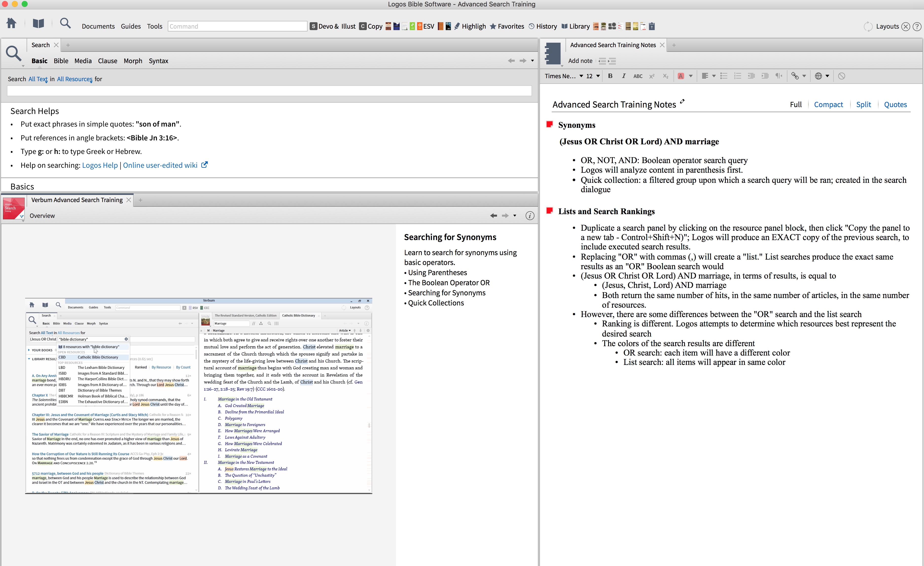Toggle italic formatting in notes
Image resolution: width=924 pixels, height=566 pixels.
coord(624,76)
